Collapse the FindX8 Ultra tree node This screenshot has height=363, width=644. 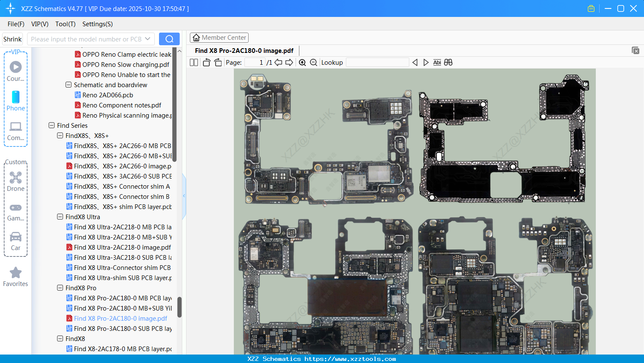point(60,217)
